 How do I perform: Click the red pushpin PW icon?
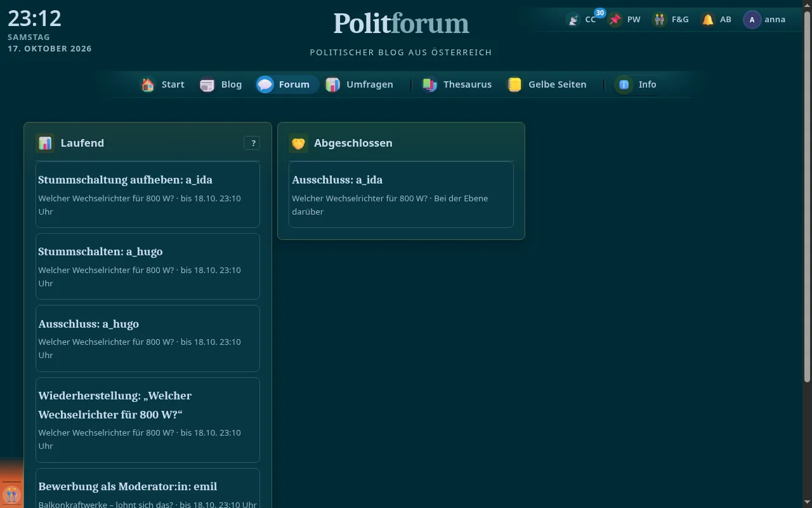point(615,20)
